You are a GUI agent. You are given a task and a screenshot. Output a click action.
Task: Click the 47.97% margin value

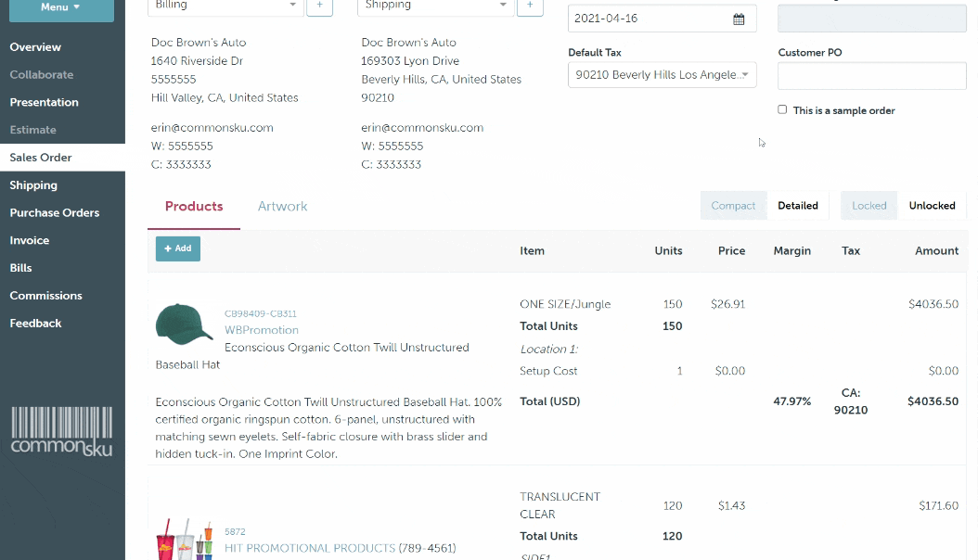click(x=792, y=401)
